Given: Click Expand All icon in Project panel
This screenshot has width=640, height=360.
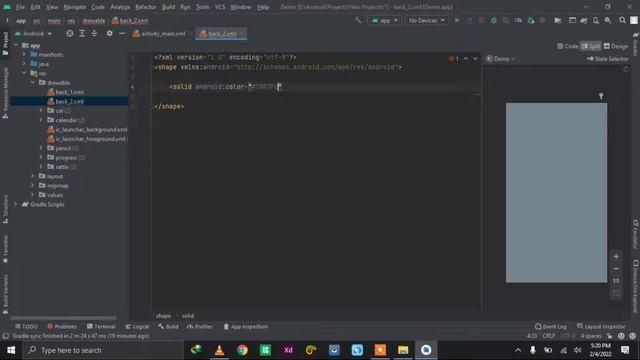Looking at the screenshot, I should click(82, 33).
